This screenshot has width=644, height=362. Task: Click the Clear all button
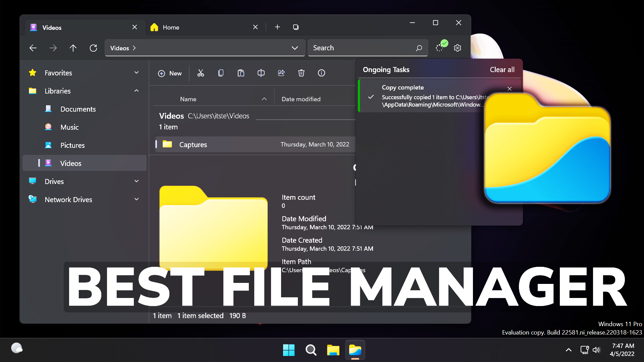coord(502,70)
